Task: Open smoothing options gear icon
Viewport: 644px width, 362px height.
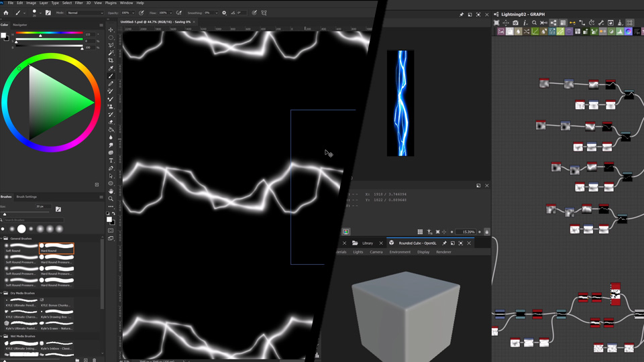Action: pos(224,13)
